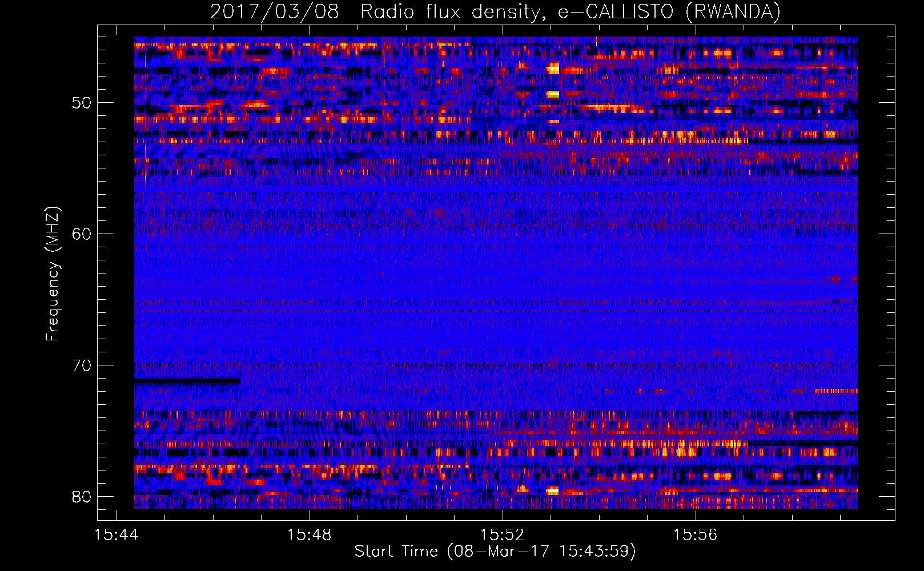Click the 60 MHz tick label
The image size is (924, 571).
click(82, 234)
